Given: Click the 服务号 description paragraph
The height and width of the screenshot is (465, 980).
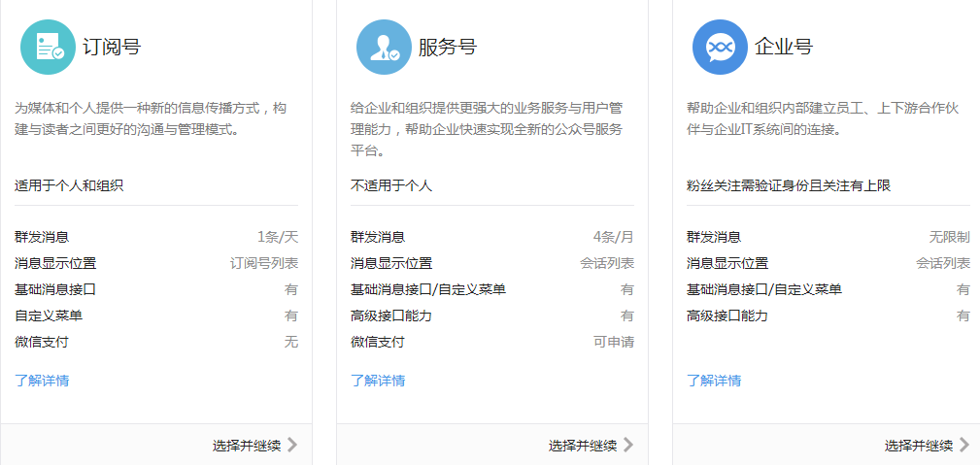Looking at the screenshot, I should [487, 129].
